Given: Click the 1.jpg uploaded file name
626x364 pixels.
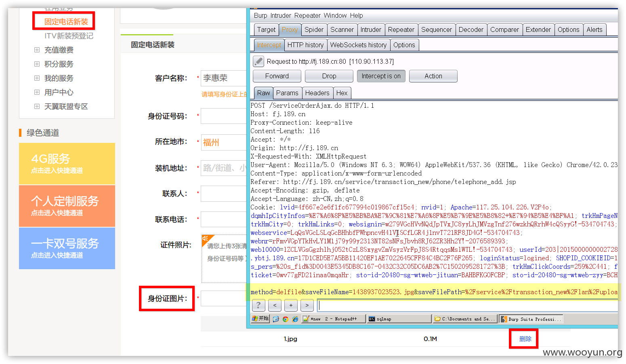Looking at the screenshot, I should tap(290, 339).
